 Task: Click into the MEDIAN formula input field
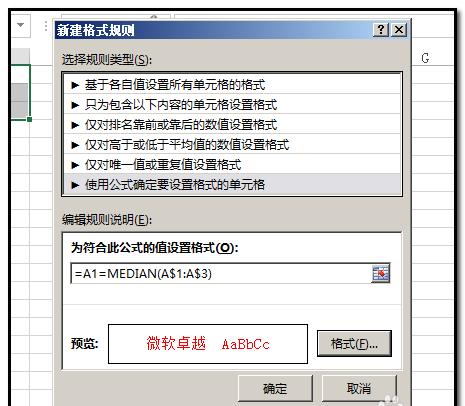point(221,273)
